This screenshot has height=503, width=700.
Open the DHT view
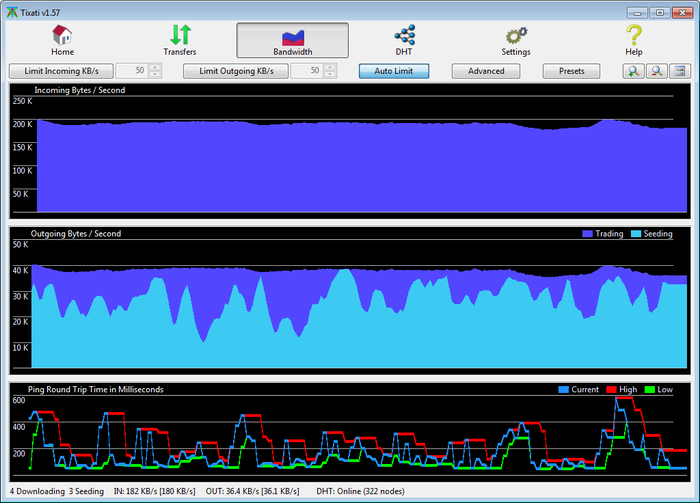[x=404, y=40]
